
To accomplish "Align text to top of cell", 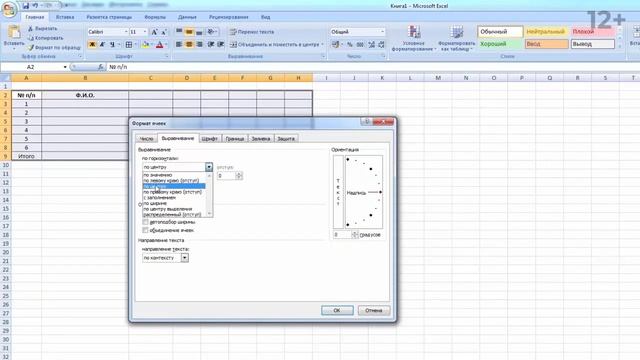I will coord(179,32).
